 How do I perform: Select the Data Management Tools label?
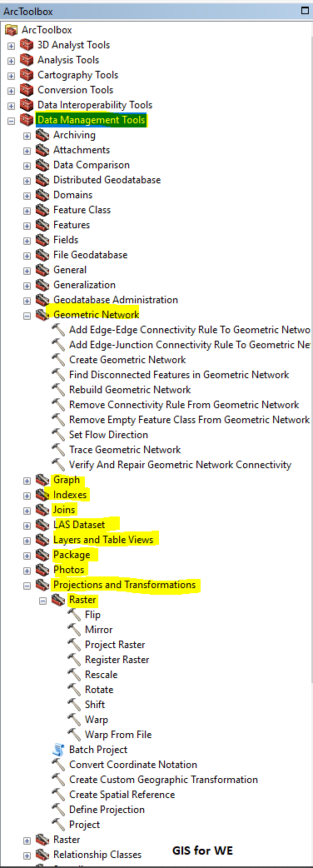92,120
